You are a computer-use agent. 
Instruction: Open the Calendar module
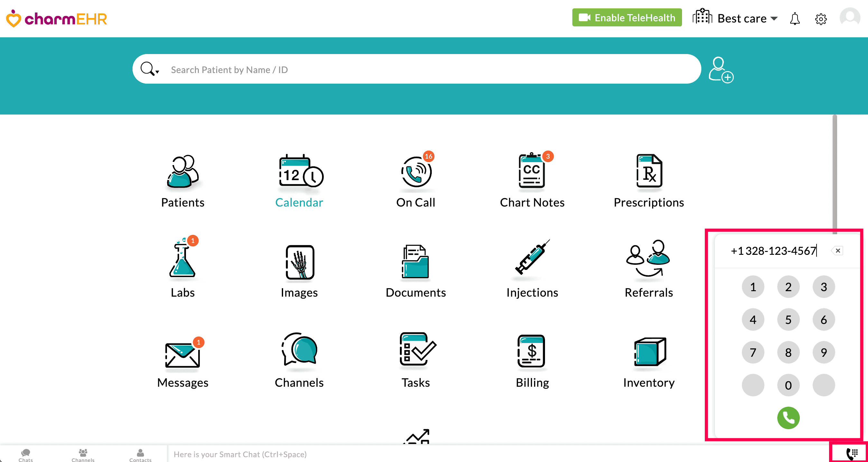tap(299, 172)
